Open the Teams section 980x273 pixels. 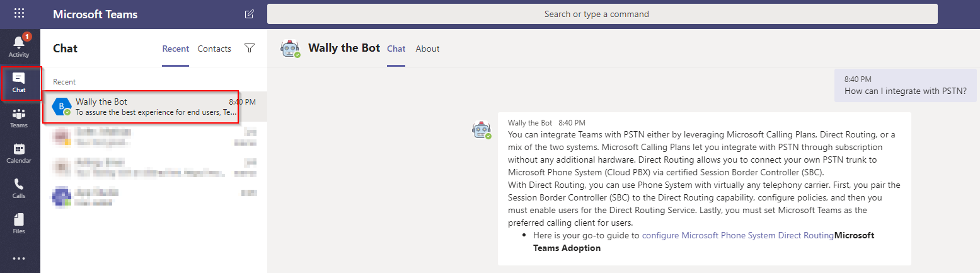point(20,117)
